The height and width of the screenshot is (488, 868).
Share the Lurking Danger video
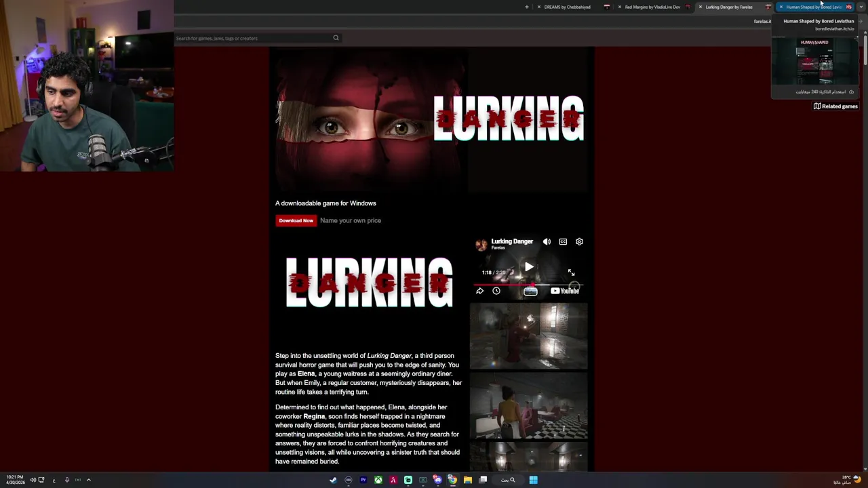480,291
